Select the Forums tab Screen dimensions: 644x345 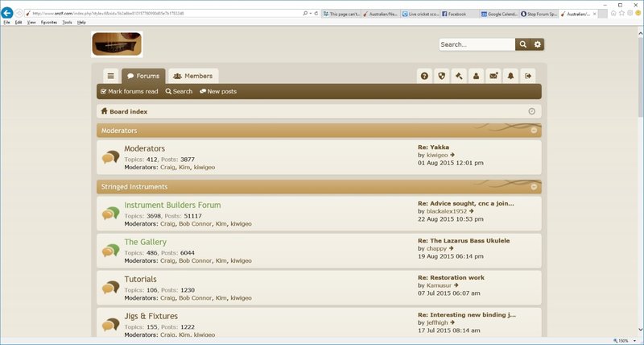coord(143,76)
